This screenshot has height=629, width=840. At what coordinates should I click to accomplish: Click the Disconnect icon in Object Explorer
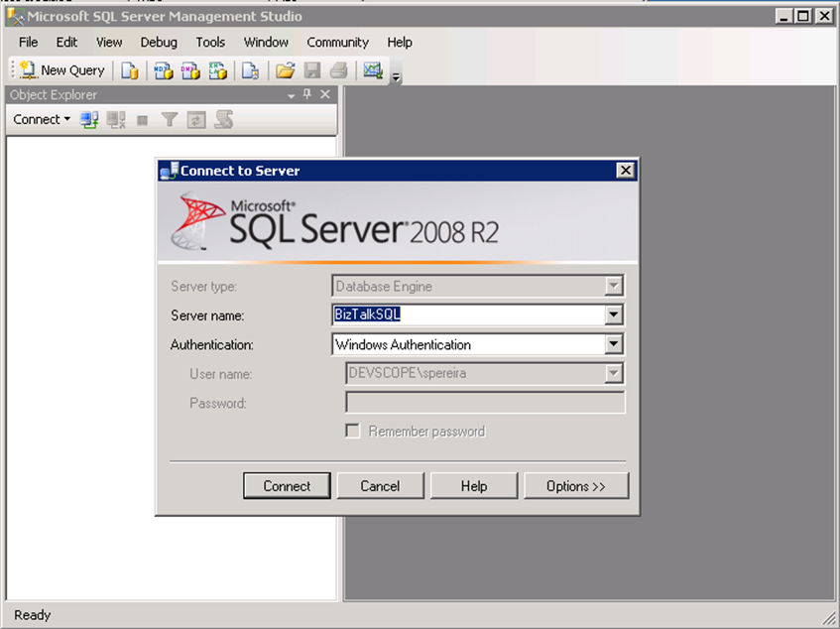[x=116, y=119]
